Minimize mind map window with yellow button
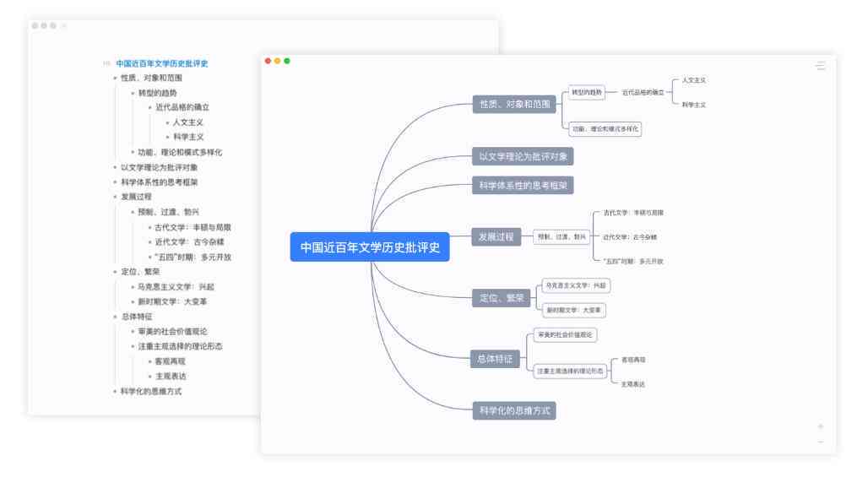868x488 pixels. click(277, 61)
